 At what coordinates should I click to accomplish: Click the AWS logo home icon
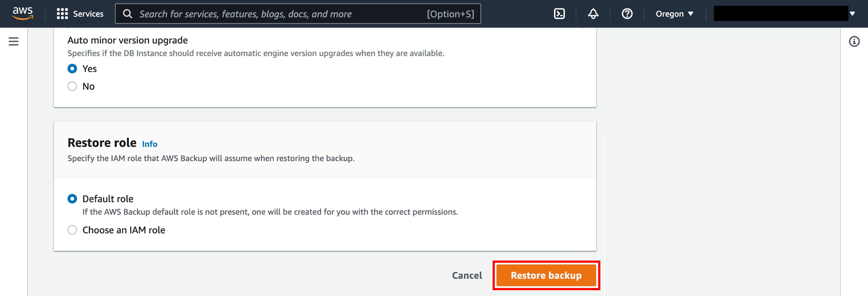coord(22,13)
